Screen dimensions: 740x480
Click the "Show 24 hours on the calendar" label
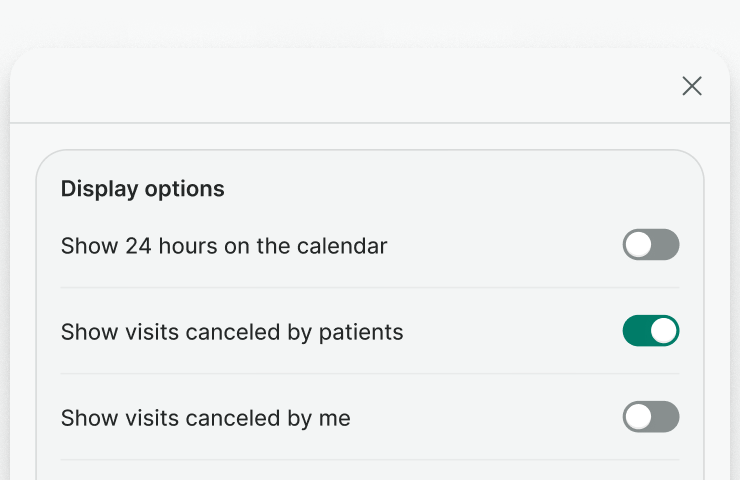tap(224, 245)
